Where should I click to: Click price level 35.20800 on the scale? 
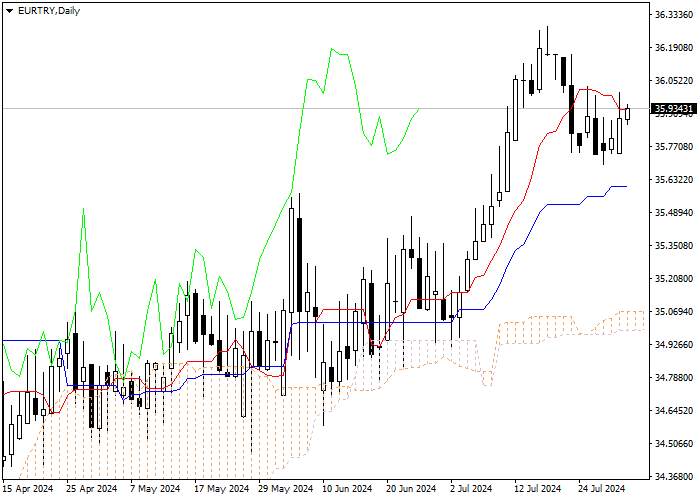click(x=674, y=279)
